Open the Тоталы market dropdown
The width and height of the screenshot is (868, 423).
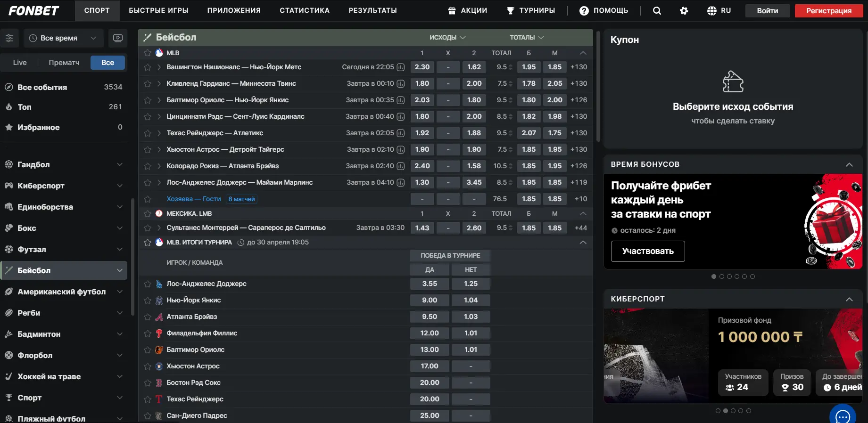[x=527, y=37]
